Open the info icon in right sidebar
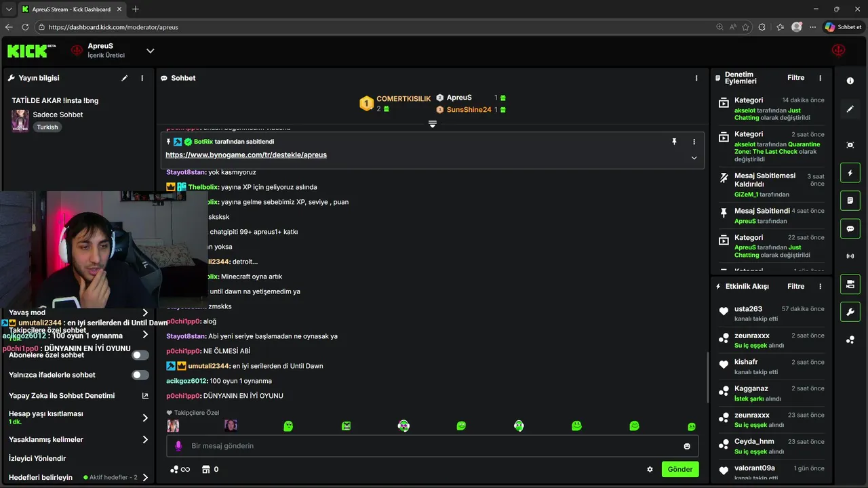The height and width of the screenshot is (488, 868). tap(850, 81)
